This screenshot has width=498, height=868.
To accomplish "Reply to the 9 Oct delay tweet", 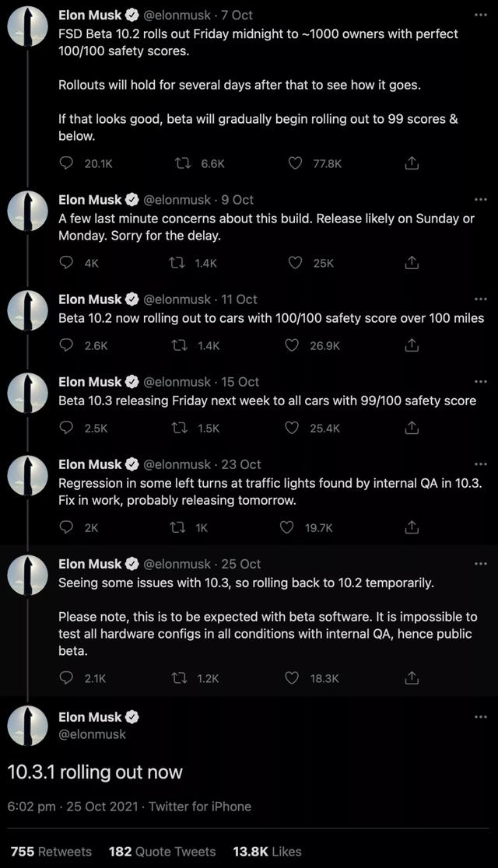I will (67, 263).
